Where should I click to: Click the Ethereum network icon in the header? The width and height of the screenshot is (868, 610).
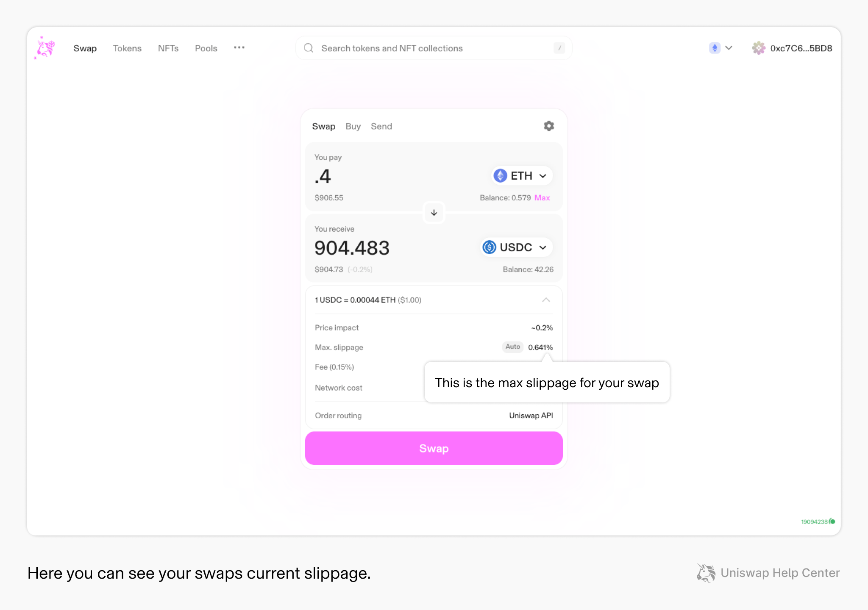[715, 48]
